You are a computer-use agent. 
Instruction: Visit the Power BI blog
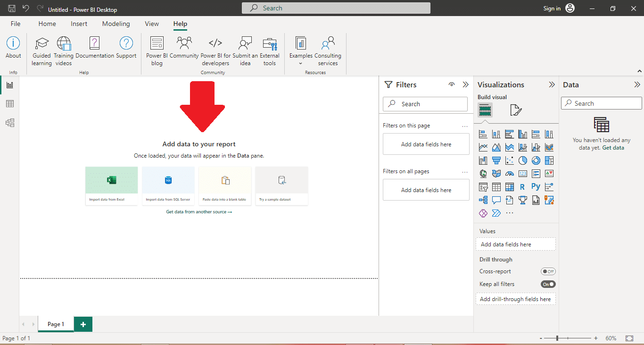(x=157, y=51)
